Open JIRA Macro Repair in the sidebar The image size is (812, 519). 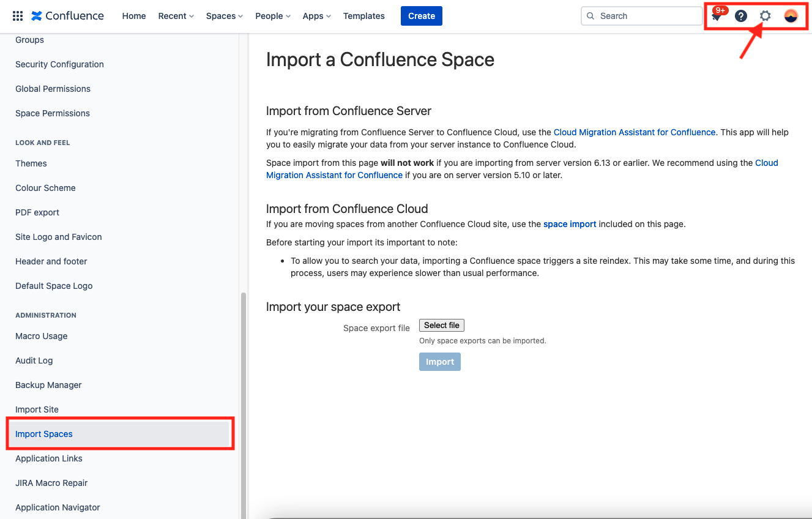[51, 483]
